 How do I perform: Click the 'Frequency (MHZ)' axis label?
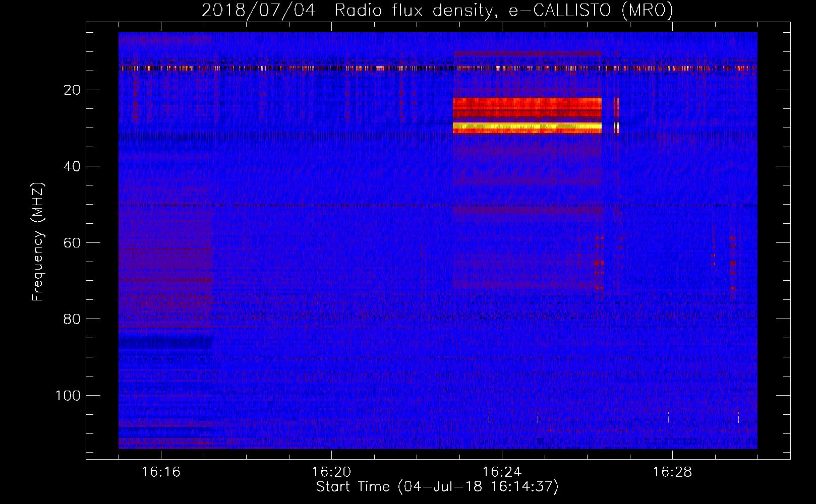[38, 241]
